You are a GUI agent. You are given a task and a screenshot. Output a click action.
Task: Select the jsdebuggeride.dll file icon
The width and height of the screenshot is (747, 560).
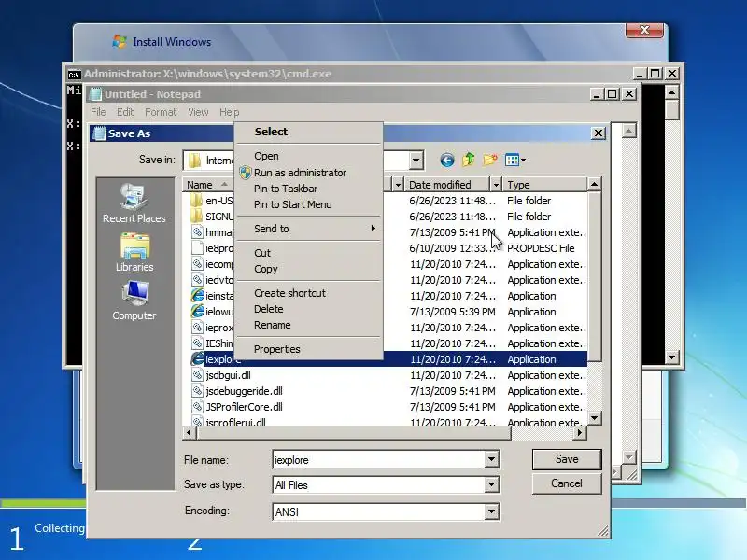click(x=197, y=391)
